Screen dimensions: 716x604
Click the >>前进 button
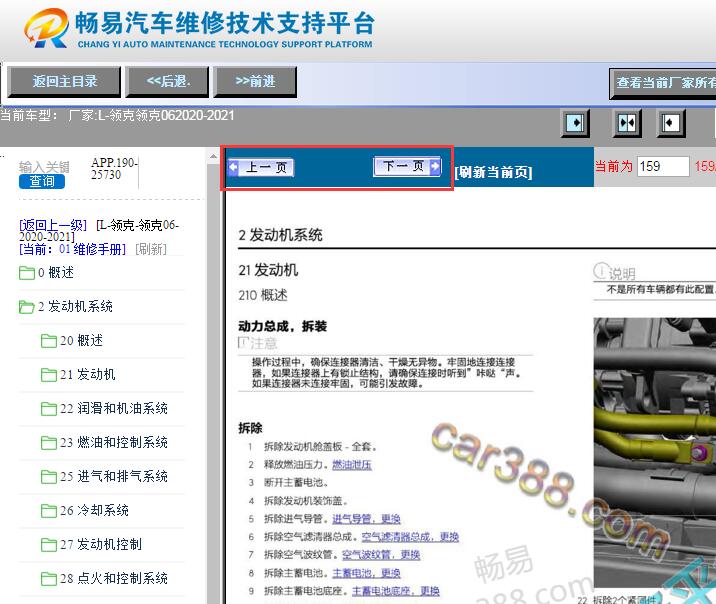coord(255,82)
